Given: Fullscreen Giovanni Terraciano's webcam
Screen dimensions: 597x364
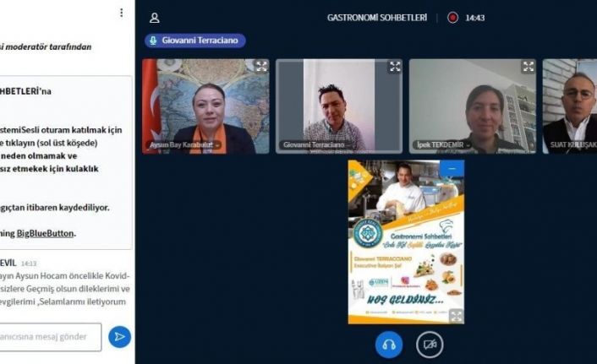Looking at the screenshot, I should [x=394, y=67].
